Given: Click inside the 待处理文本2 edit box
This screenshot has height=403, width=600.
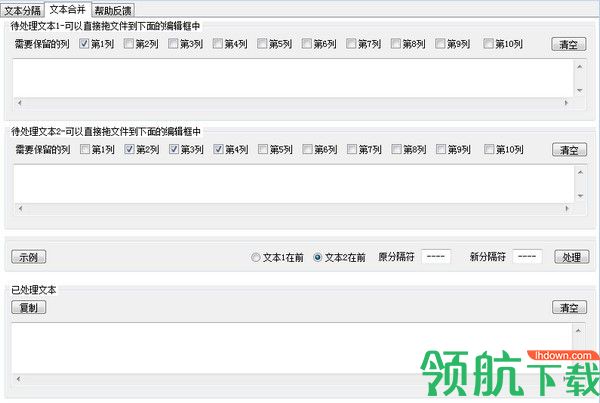Looking at the screenshot, I should [x=294, y=184].
